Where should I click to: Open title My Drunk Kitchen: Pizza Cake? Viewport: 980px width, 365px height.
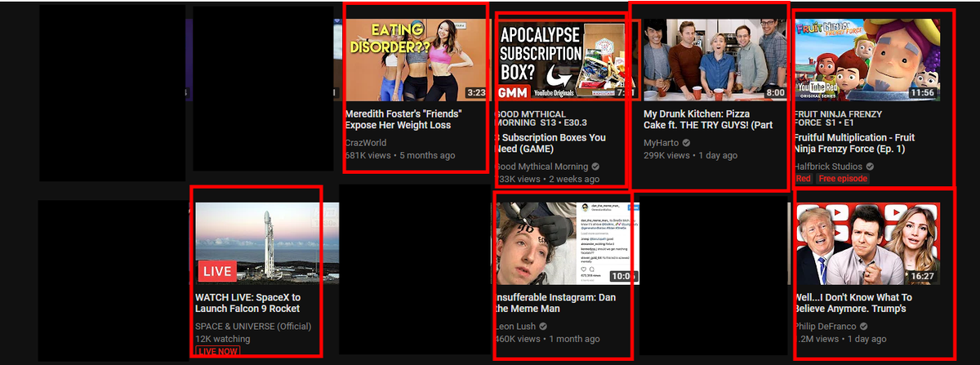[x=708, y=119]
